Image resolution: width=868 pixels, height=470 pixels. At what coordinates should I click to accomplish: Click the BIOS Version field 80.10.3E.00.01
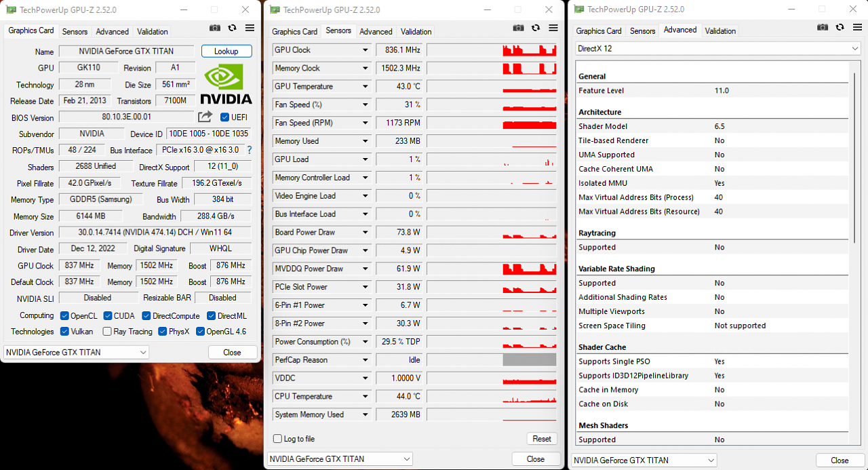(127, 117)
